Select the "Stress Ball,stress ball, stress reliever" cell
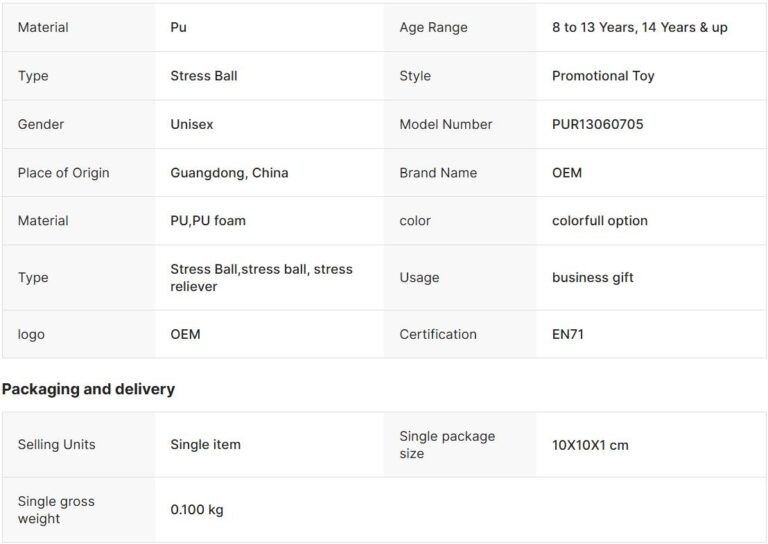Viewport: 768px width, 544px height. coord(261,278)
